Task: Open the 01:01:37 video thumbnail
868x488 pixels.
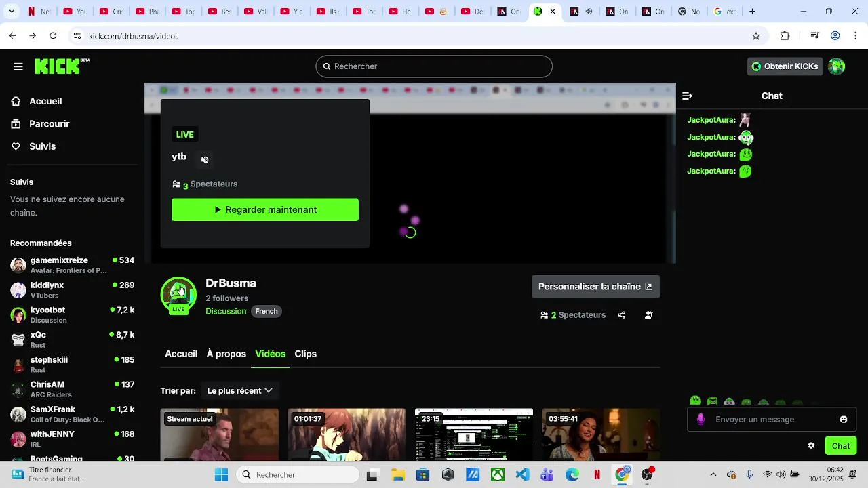Action: click(x=347, y=434)
